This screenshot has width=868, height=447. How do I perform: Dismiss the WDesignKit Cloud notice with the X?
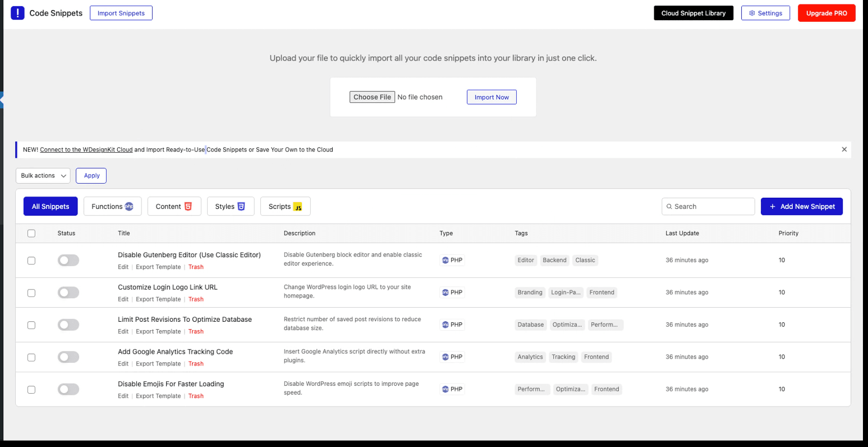click(844, 149)
